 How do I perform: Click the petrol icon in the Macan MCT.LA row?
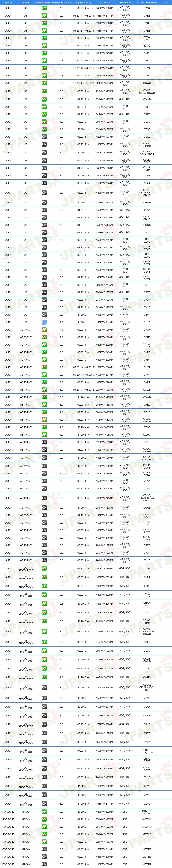44,834
